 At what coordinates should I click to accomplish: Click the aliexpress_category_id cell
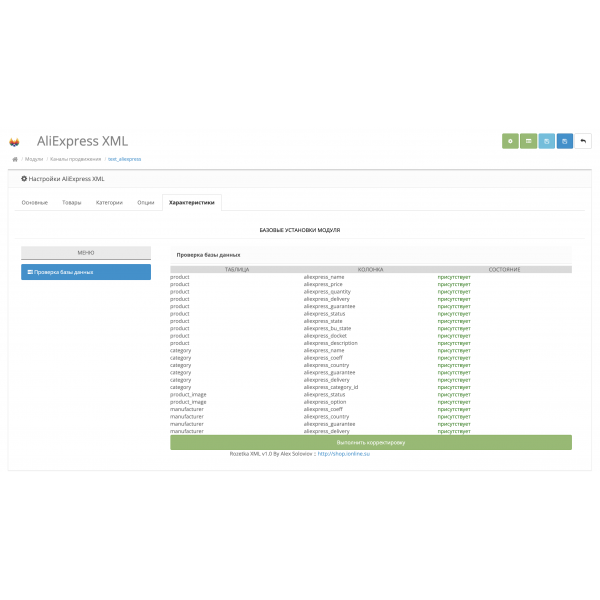point(331,387)
